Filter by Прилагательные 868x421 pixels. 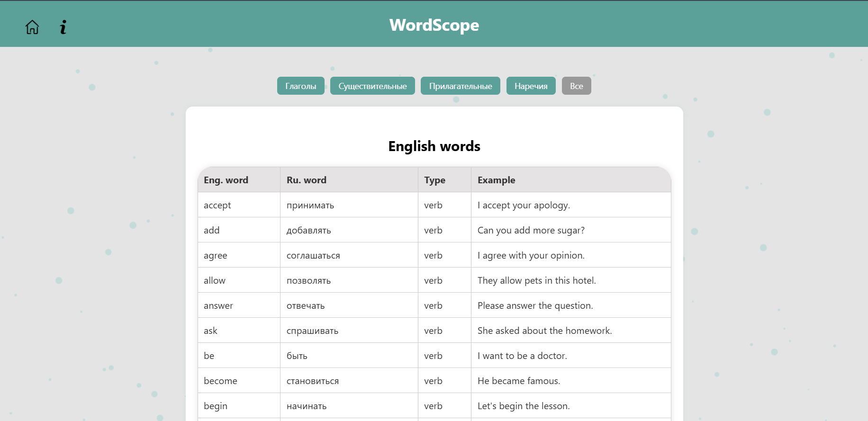pyautogui.click(x=461, y=86)
